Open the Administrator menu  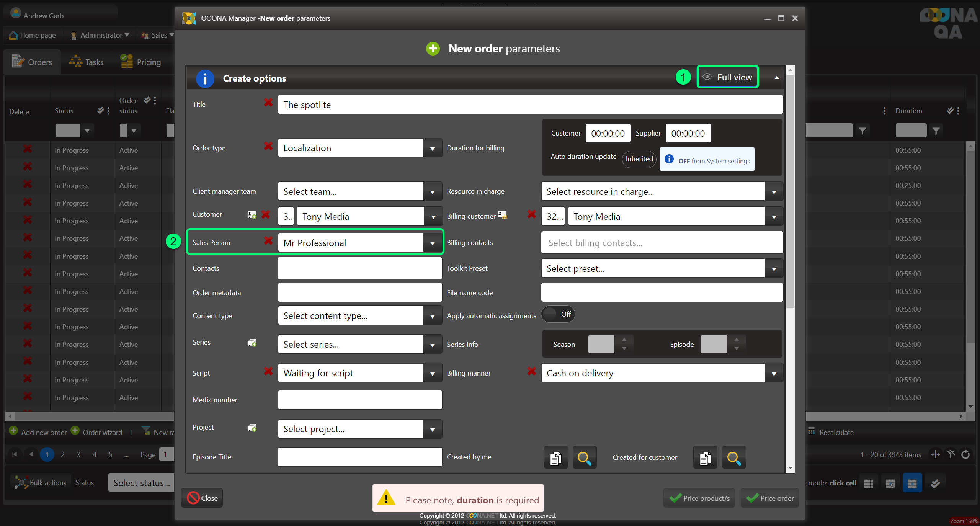(x=100, y=35)
